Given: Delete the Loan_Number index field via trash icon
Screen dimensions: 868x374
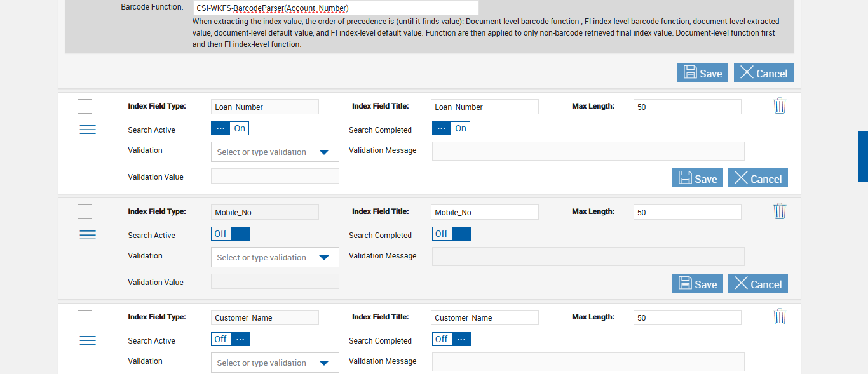Looking at the screenshot, I should click(780, 106).
